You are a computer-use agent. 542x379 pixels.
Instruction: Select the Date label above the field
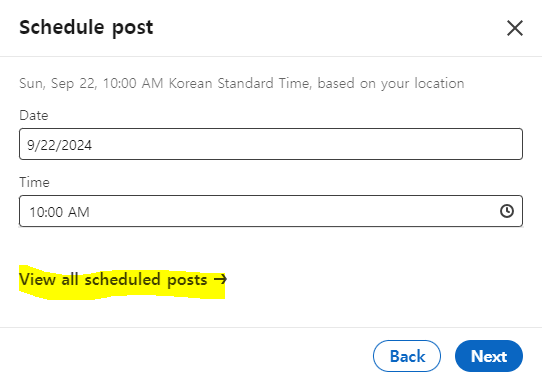point(34,115)
